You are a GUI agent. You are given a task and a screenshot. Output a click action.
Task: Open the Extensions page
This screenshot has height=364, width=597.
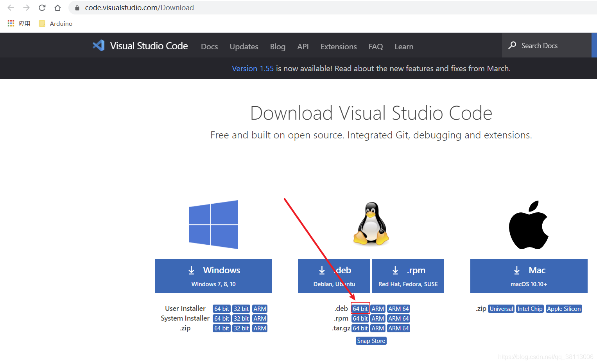click(338, 47)
